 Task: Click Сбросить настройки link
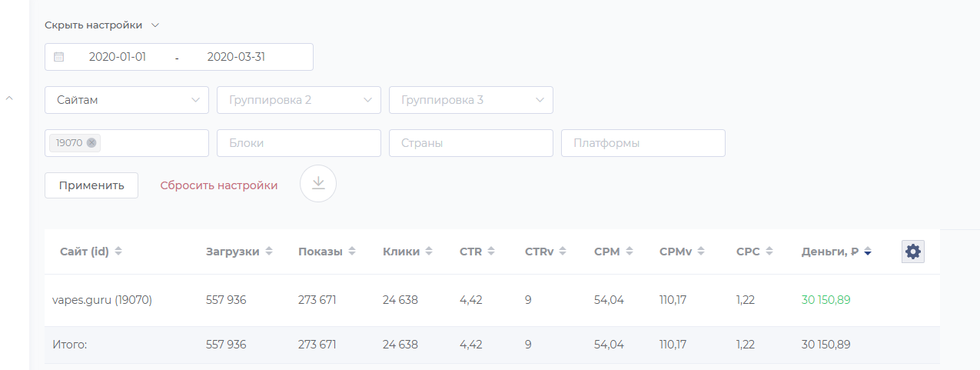pyautogui.click(x=219, y=185)
